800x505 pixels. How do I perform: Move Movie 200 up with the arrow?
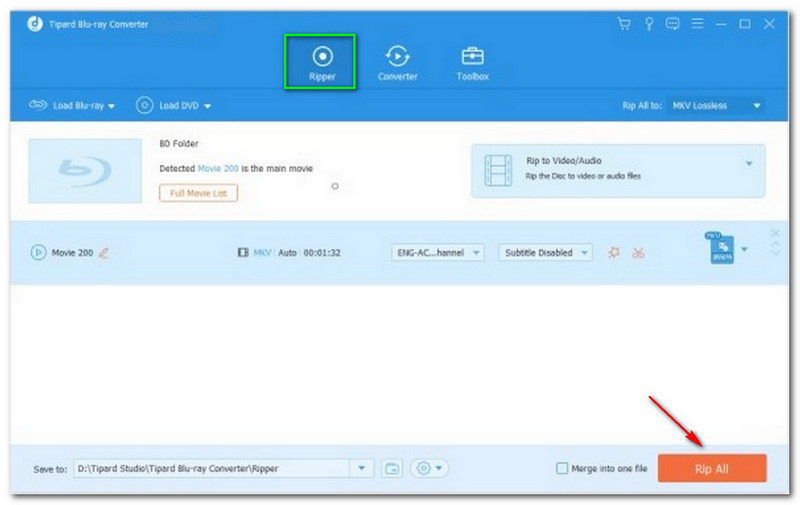point(775,245)
